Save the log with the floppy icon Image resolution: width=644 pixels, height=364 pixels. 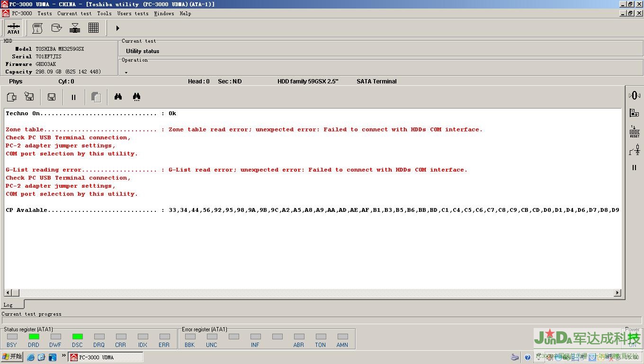(52, 97)
